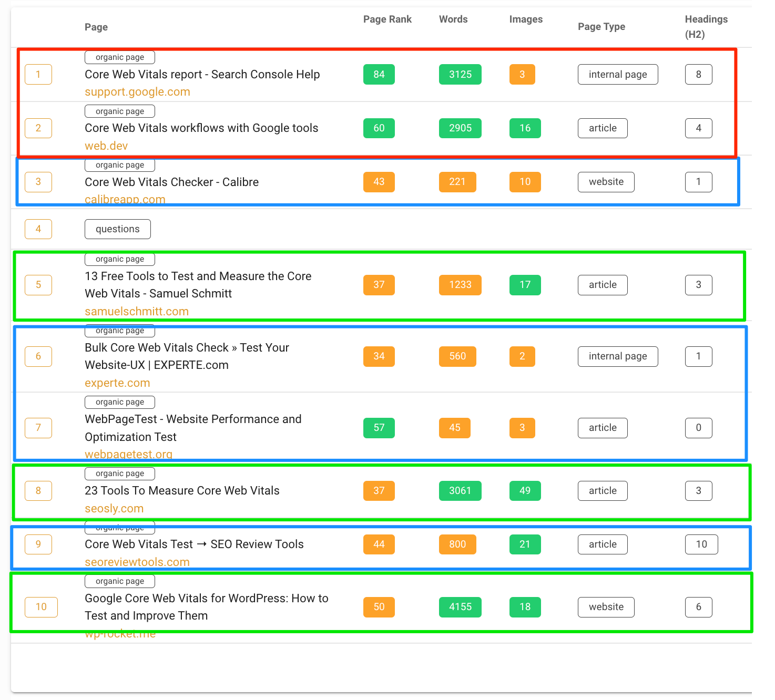
Task: Click H2 count 8 in first row
Action: click(699, 75)
